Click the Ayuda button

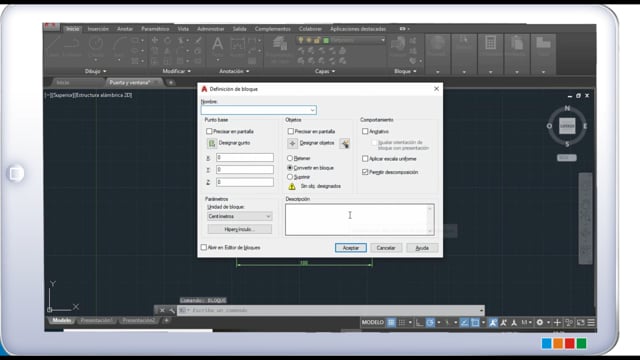tap(422, 248)
